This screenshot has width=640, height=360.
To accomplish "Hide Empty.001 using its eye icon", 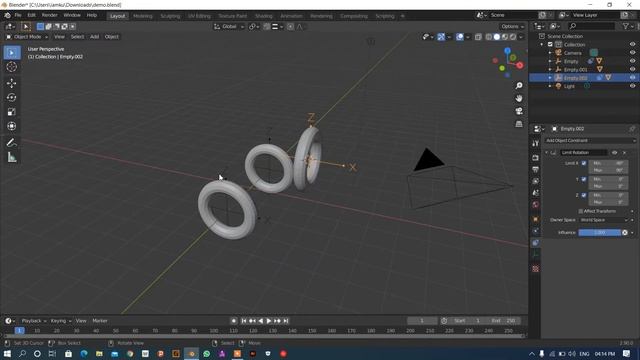I will tap(632, 69).
